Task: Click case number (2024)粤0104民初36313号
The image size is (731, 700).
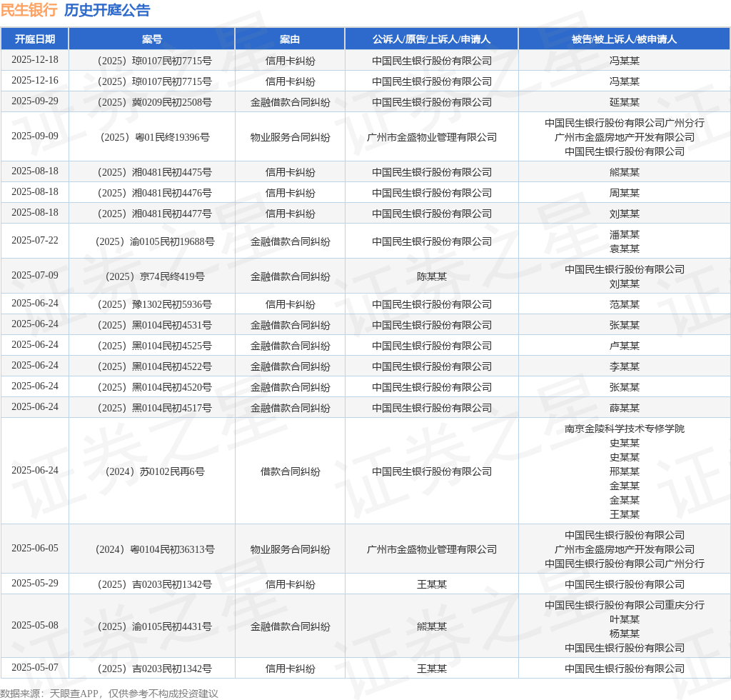Action: click(x=155, y=549)
